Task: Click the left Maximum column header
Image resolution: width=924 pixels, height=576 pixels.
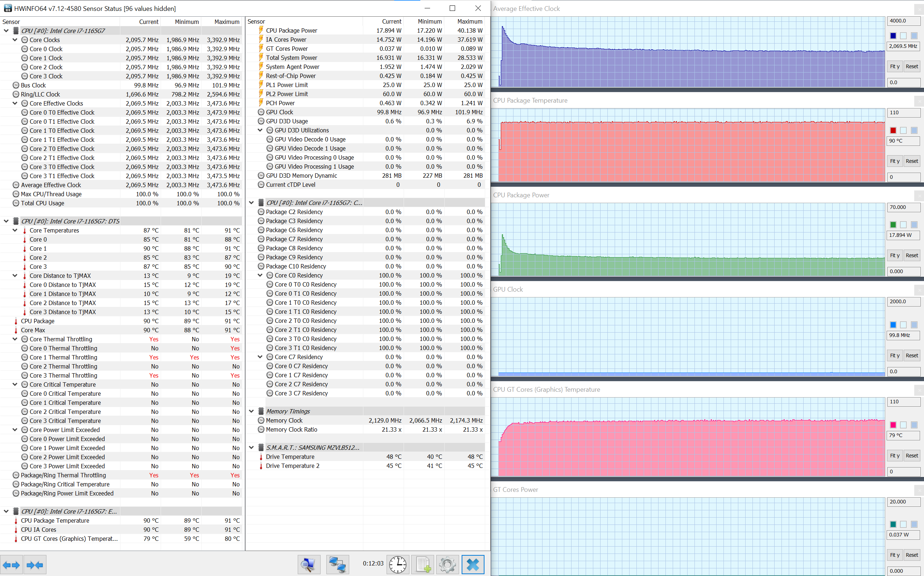Action: click(227, 22)
